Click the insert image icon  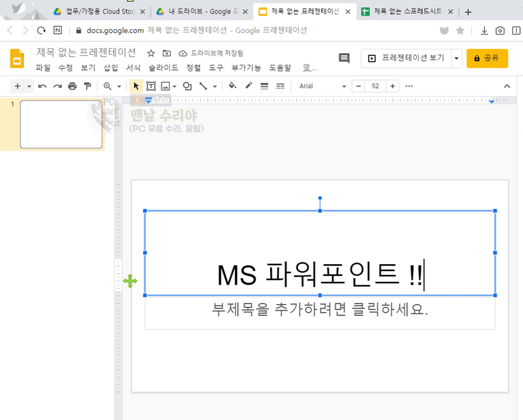[165, 86]
